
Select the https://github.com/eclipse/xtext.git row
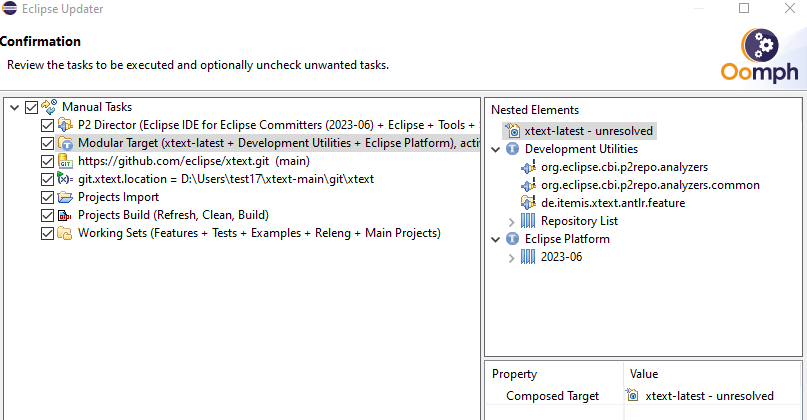click(x=194, y=161)
